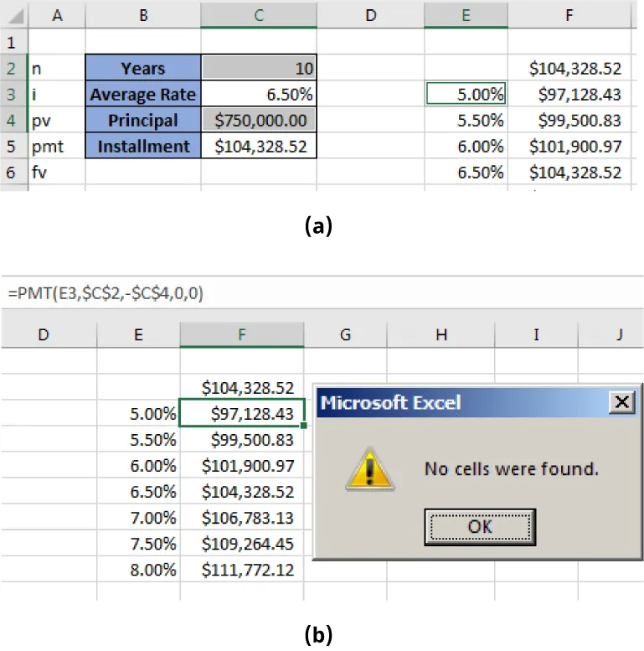The width and height of the screenshot is (644, 651).
Task: Click the cell containing $106,783.13
Action: tap(242, 518)
